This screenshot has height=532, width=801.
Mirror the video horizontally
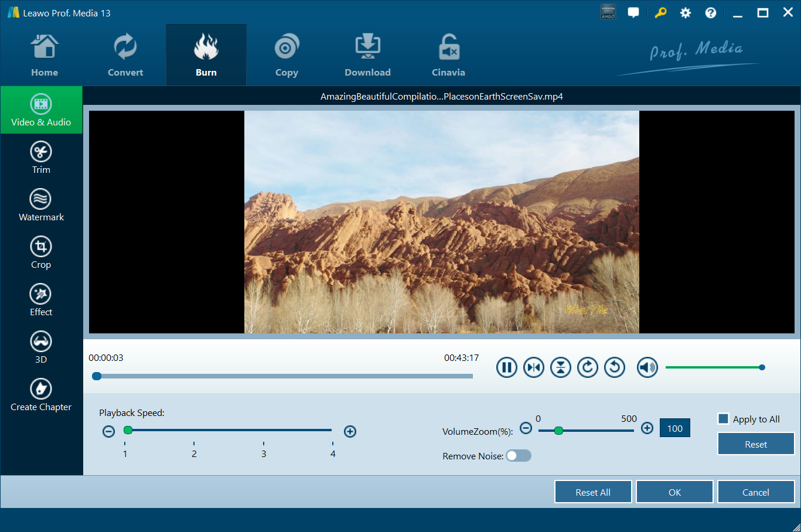[x=533, y=367]
